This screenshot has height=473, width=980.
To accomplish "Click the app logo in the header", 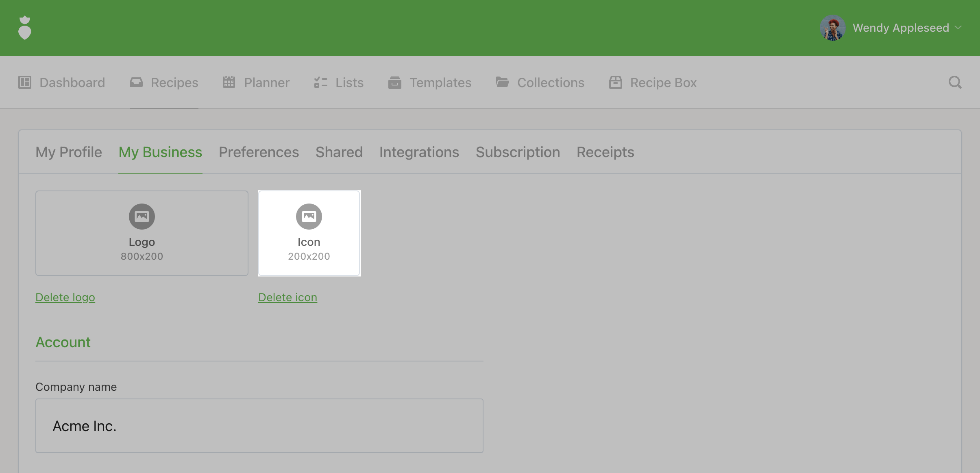I will point(25,28).
